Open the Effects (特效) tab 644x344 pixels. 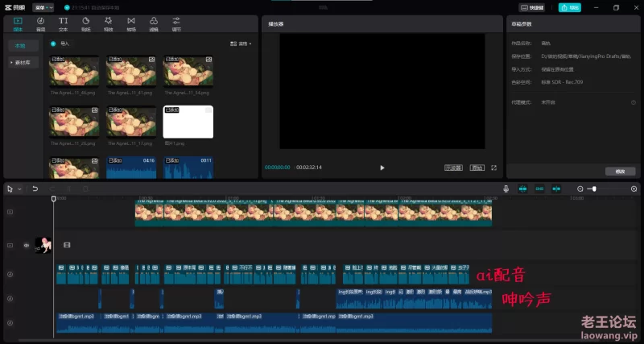click(x=108, y=23)
